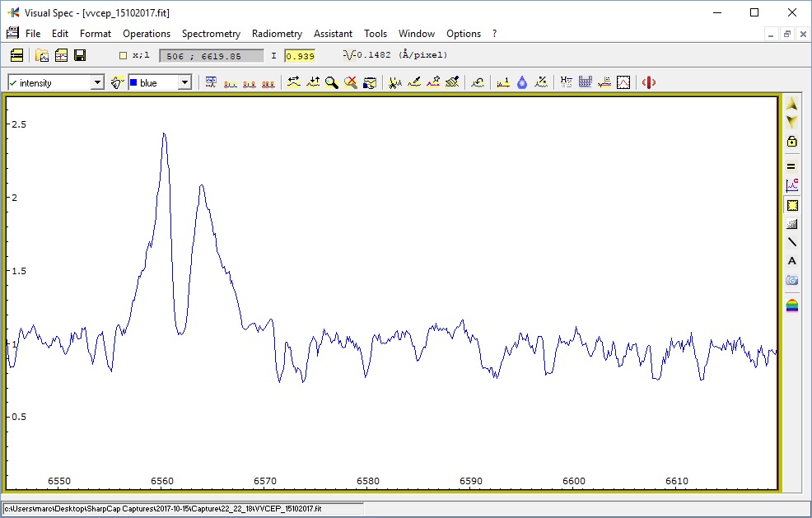Image resolution: width=812 pixels, height=518 pixels.
Task: Click the open image folder icon
Action: click(x=42, y=55)
